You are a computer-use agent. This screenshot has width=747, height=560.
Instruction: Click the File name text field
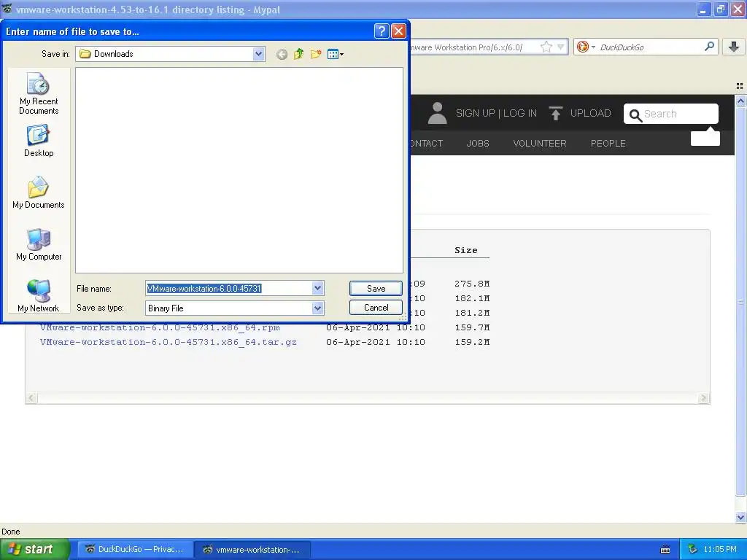(228, 288)
